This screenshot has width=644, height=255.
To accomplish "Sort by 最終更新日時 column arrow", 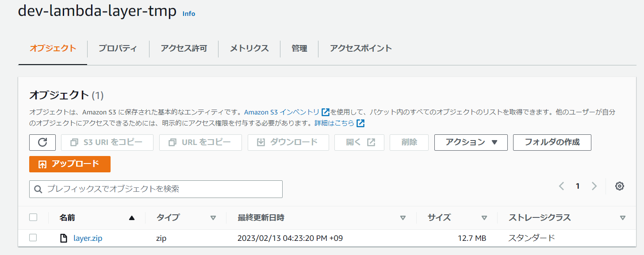I will (x=402, y=218).
